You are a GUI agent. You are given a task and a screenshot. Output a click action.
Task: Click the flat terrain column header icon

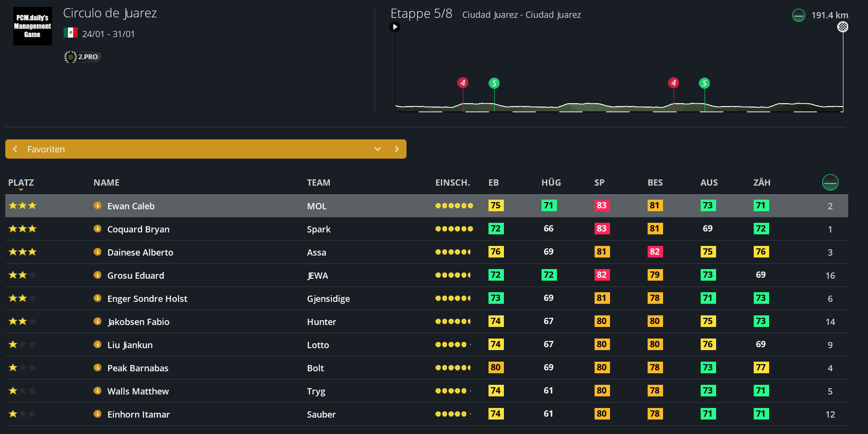click(830, 182)
